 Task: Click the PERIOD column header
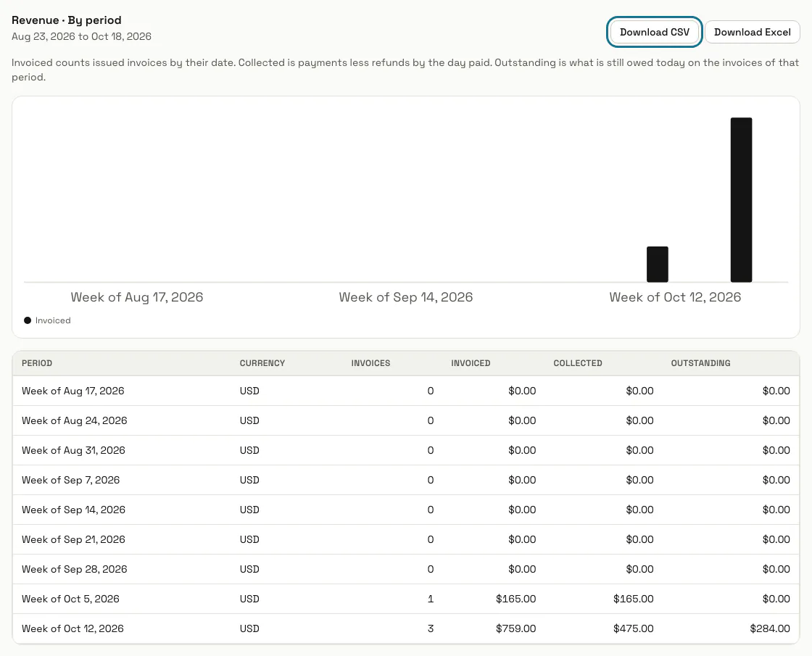[37, 363]
